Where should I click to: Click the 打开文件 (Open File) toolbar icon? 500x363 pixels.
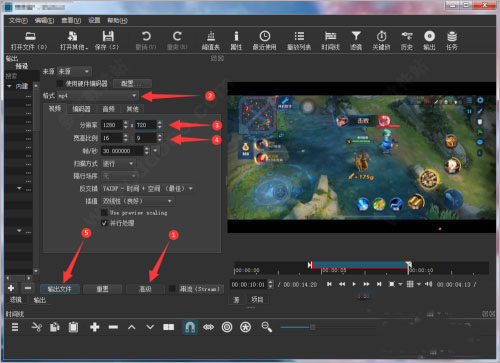pyautogui.click(x=30, y=36)
